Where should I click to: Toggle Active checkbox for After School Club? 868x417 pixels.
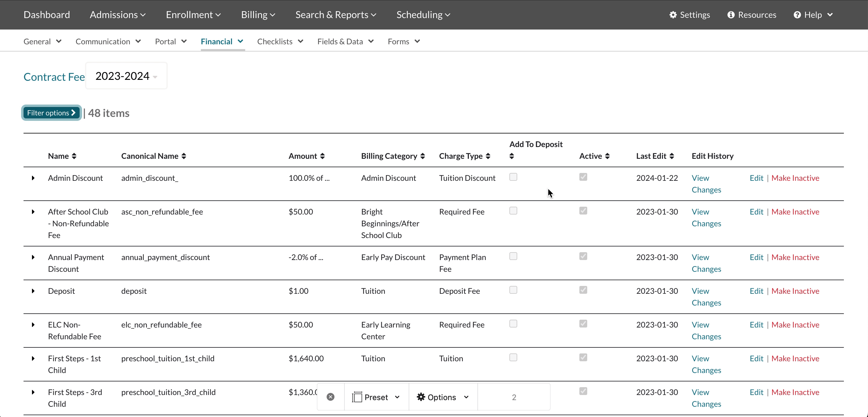[583, 211]
